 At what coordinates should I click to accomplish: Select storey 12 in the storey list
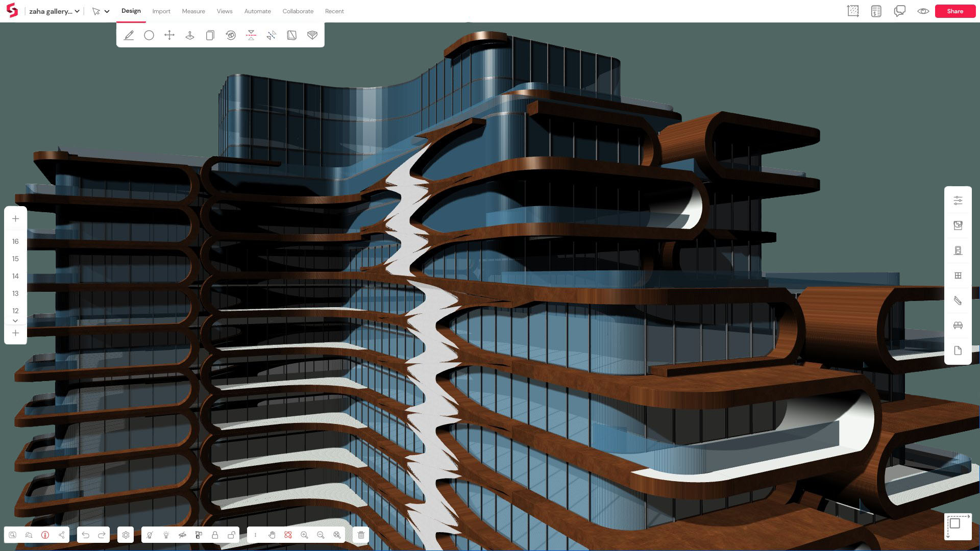coord(15,311)
